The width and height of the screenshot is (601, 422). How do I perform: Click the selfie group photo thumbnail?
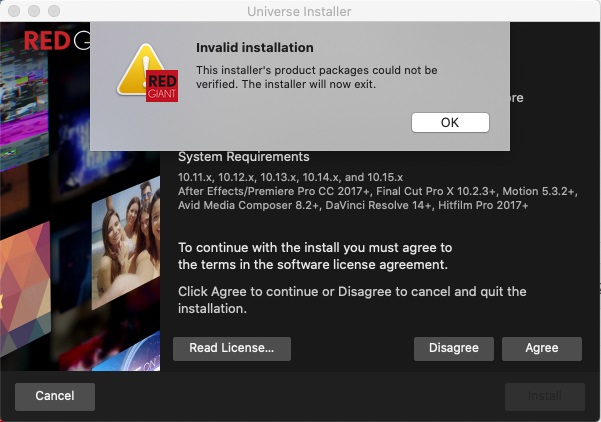click(x=126, y=243)
